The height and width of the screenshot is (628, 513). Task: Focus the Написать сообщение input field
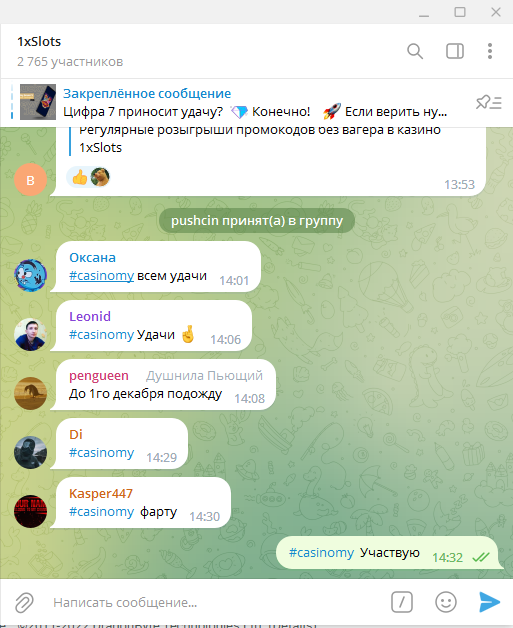coord(216,602)
